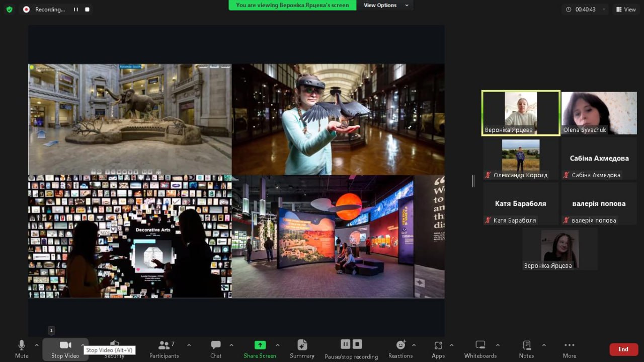Open the Reactions menu
Viewport: 644px width, 362px height.
[400, 349]
